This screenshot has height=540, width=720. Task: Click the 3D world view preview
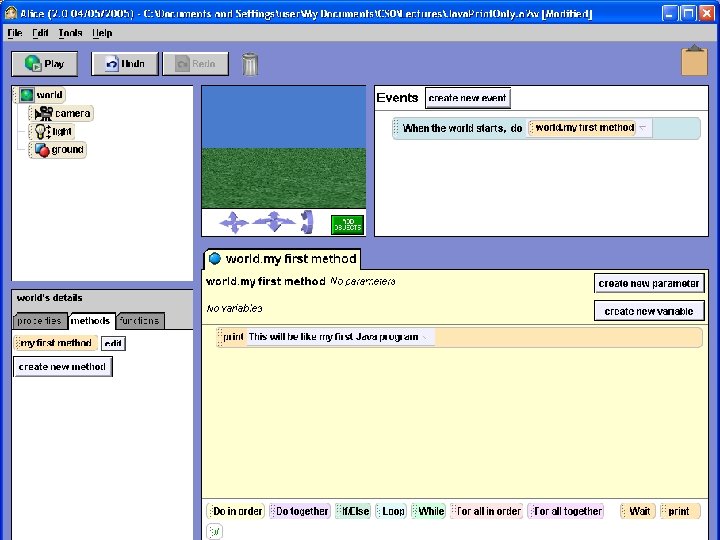click(284, 147)
